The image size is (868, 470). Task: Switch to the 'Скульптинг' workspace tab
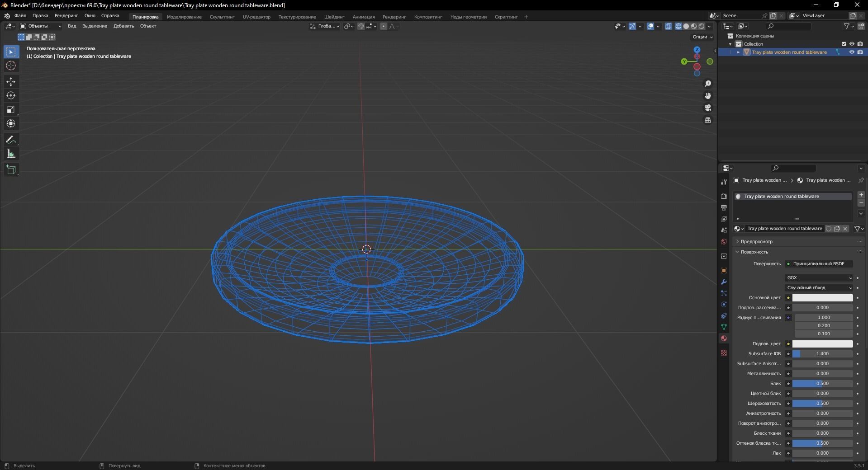[222, 17]
